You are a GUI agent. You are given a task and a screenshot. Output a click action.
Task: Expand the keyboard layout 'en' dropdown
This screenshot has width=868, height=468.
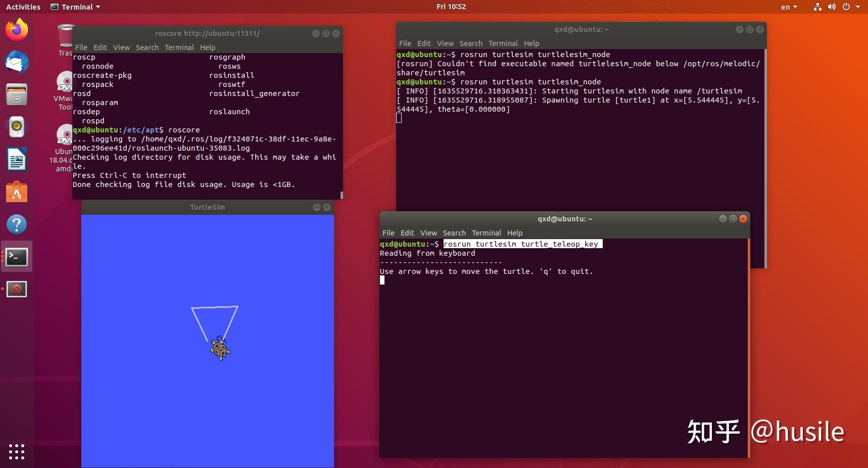[x=789, y=7]
